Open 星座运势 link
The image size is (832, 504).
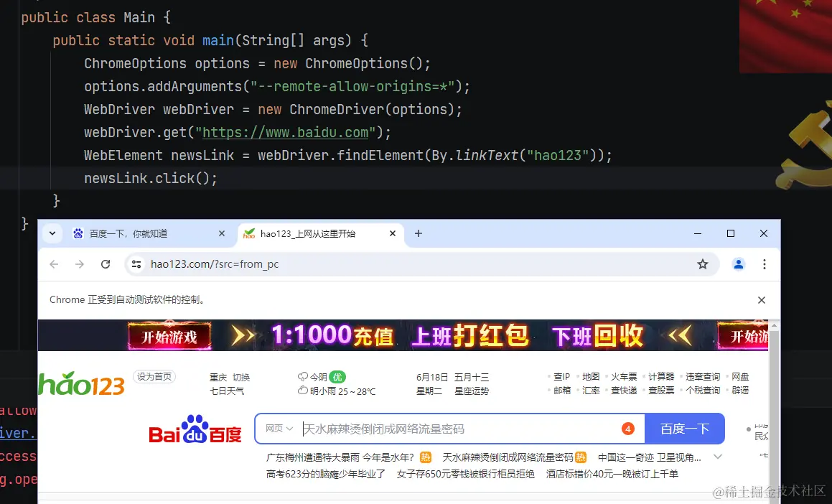tap(472, 391)
